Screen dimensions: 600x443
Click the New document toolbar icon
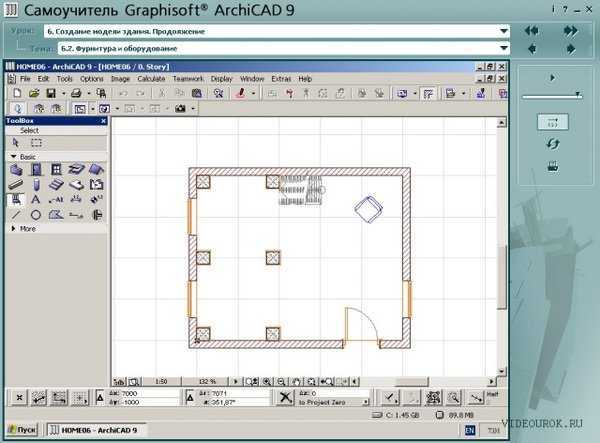[17, 93]
